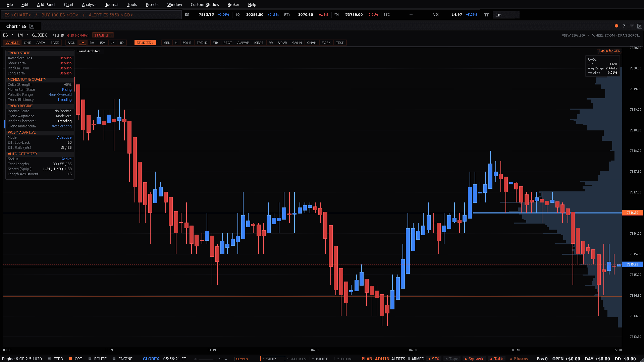Open the Analysis menu
The width and height of the screenshot is (644, 362).
click(x=89, y=4)
